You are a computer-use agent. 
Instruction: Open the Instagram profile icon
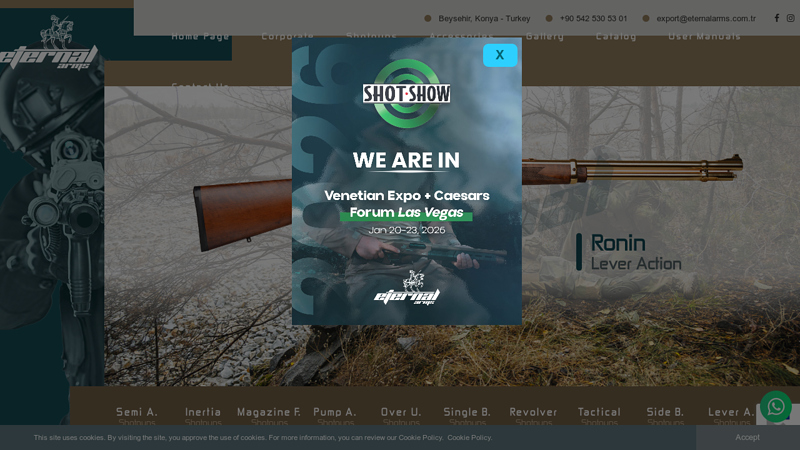tap(790, 18)
